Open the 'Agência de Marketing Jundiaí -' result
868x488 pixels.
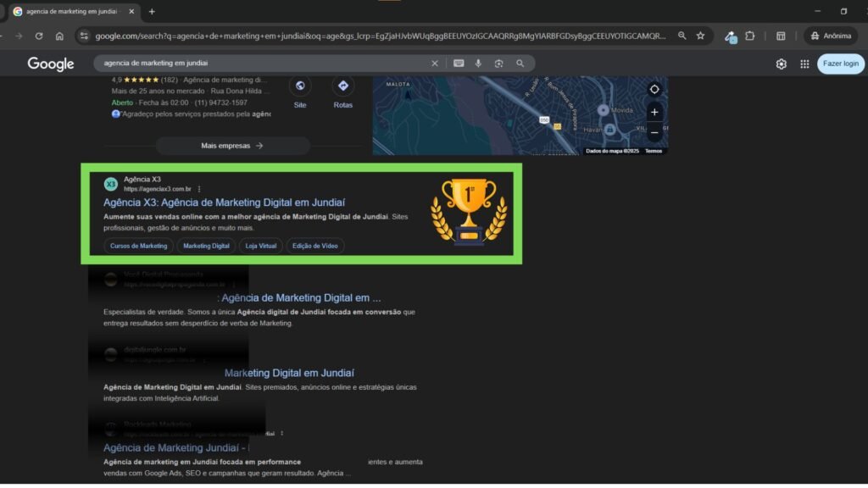pos(176,448)
